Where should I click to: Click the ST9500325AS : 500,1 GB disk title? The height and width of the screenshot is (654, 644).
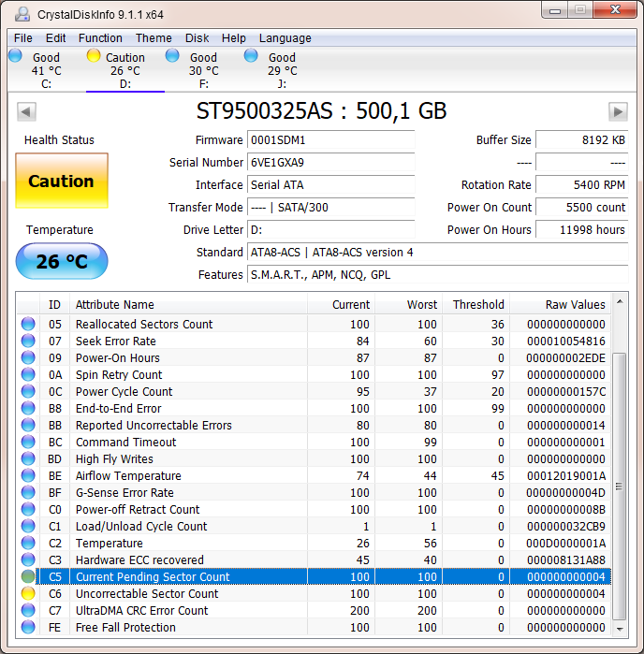click(x=321, y=111)
